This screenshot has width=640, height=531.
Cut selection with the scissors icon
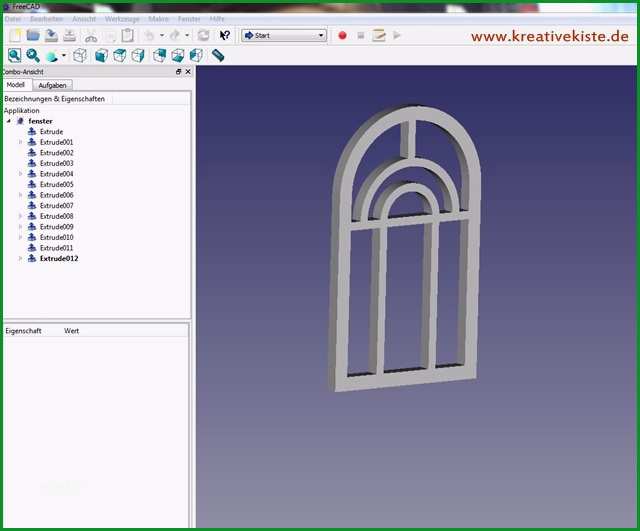tap(91, 36)
